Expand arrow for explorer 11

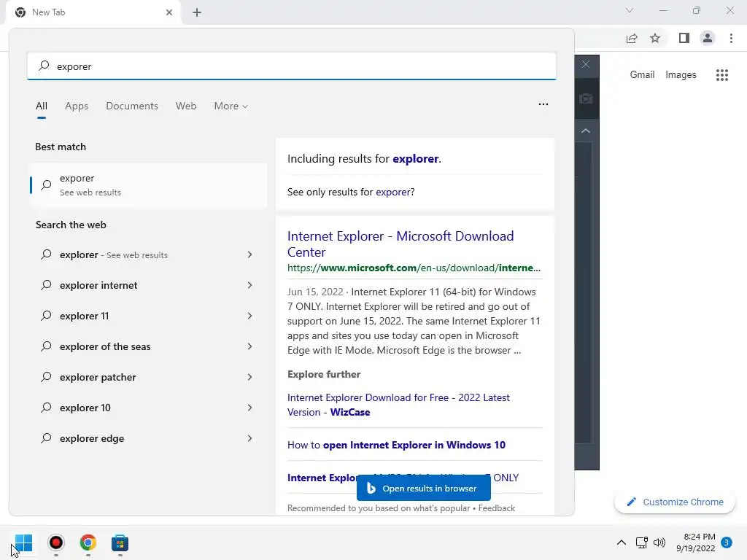click(x=249, y=316)
